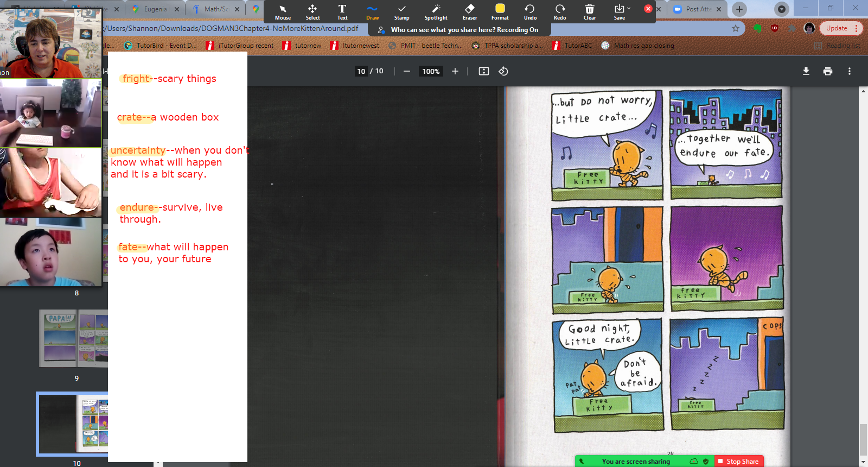Clear all annotations with the trash icon
The image size is (868, 467).
pos(590,11)
